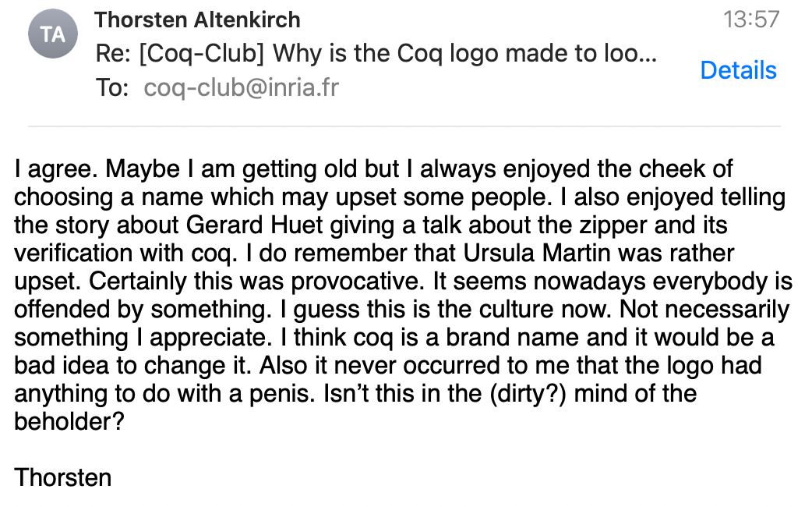Click the 13:57 message timestamp
Image resolution: width=812 pixels, height=507 pixels.
click(x=751, y=19)
